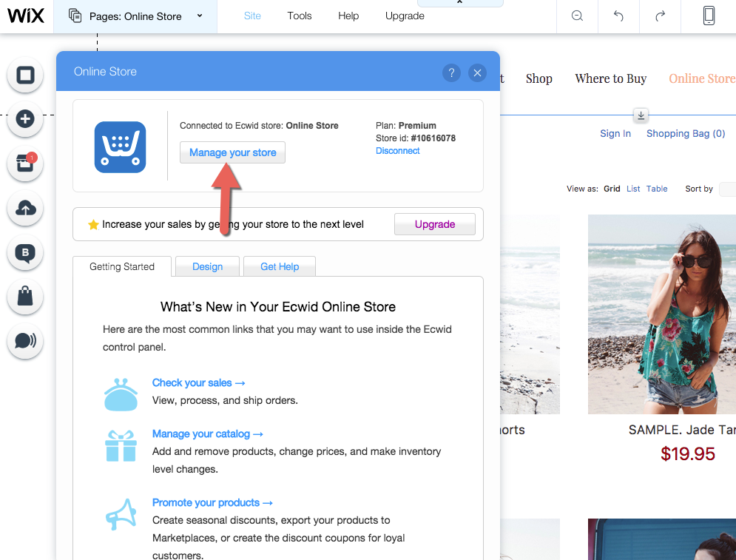736x560 pixels.
Task: Open the Shopping Bag (0) link
Action: pos(686,134)
